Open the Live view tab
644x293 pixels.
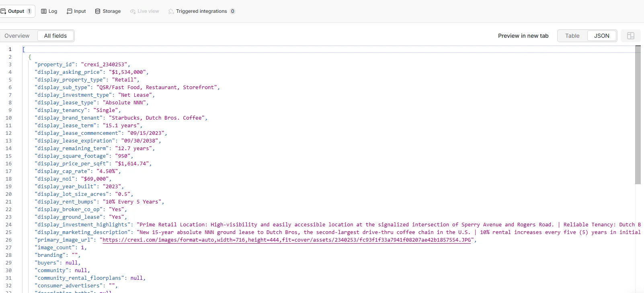click(x=144, y=11)
